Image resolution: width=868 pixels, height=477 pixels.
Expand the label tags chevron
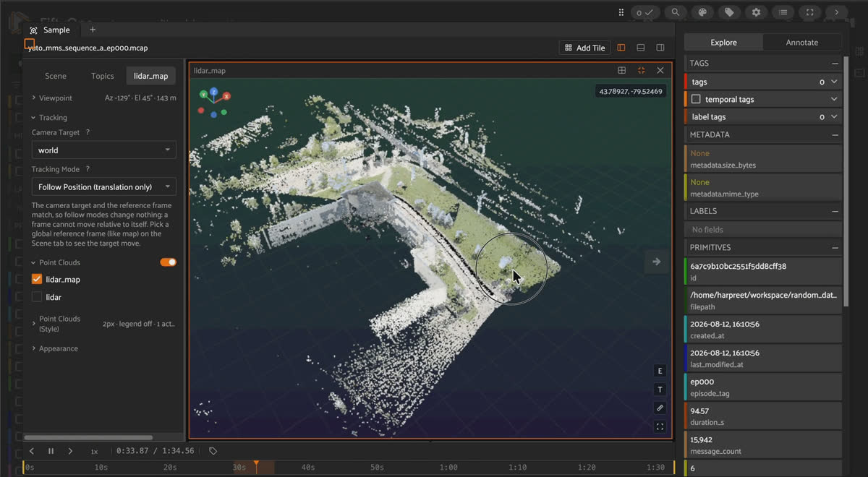(834, 116)
